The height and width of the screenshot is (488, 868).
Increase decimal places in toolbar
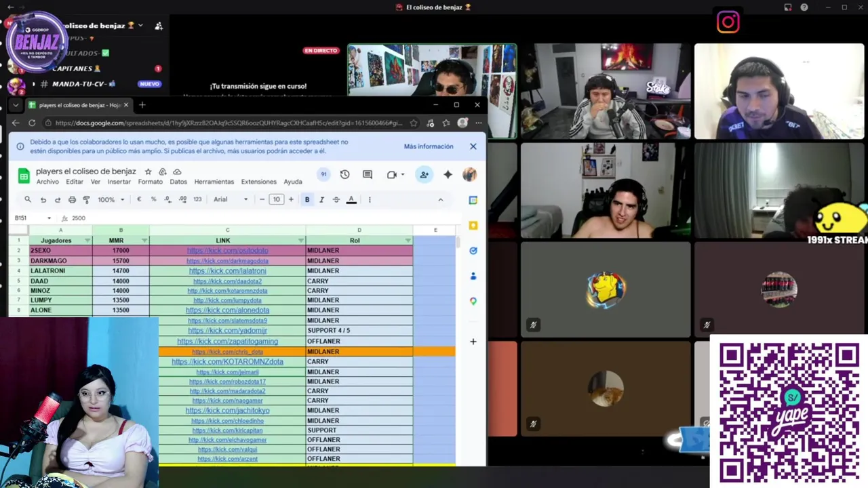[x=182, y=199]
